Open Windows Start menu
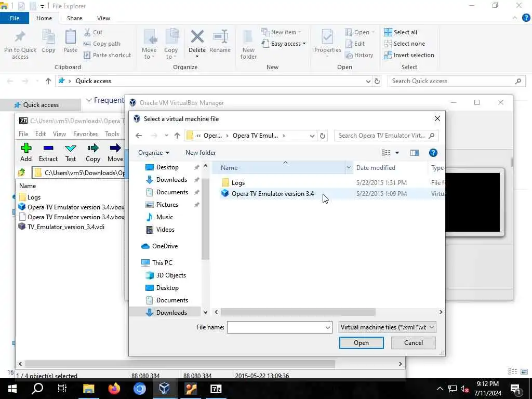 pyautogui.click(x=12, y=389)
